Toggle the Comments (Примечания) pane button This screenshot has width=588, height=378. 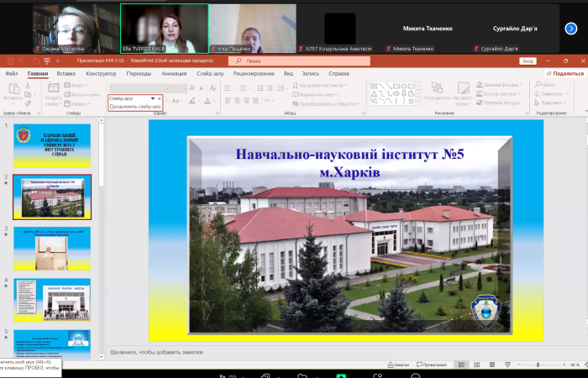(x=433, y=365)
